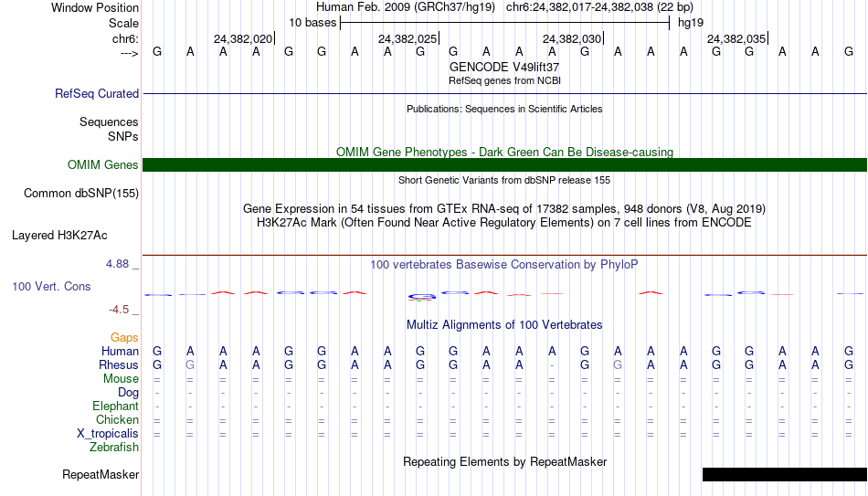Select the Human species row label

pos(120,352)
